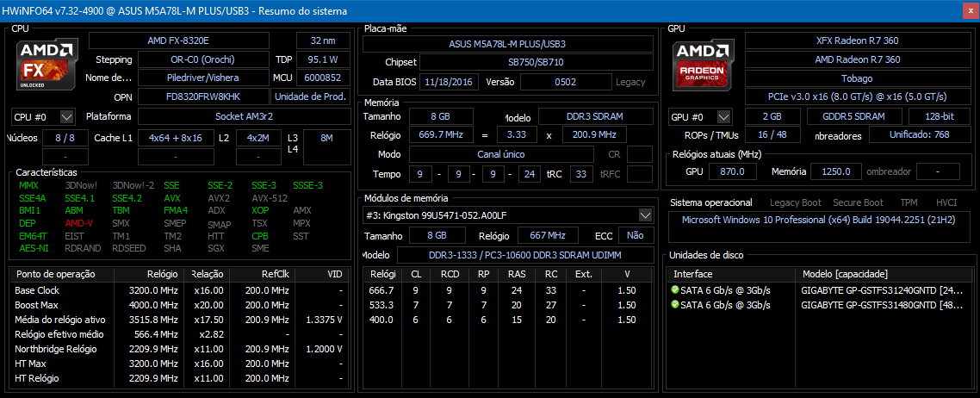Click the Boost Max row
980x398 pixels.
tap(179, 305)
